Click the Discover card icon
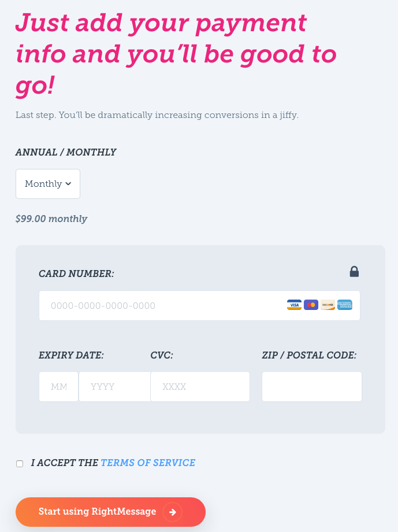Viewport: 398px width, 532px height. pos(328,305)
